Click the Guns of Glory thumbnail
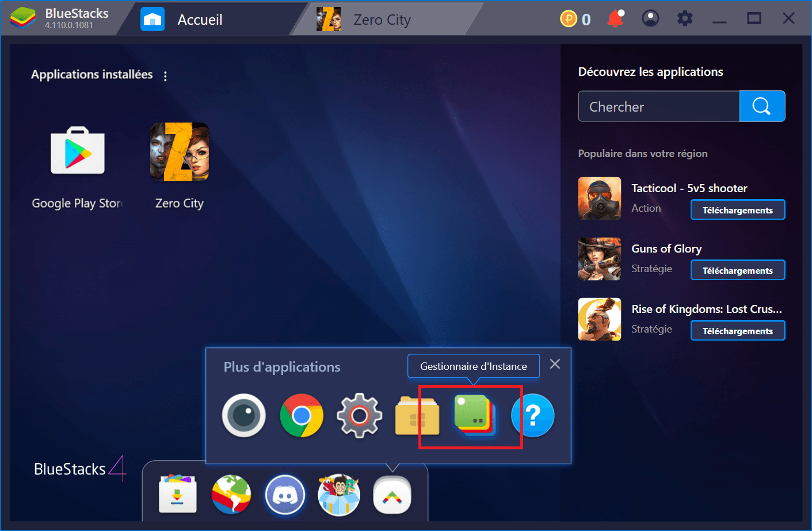812x531 pixels. (x=600, y=259)
